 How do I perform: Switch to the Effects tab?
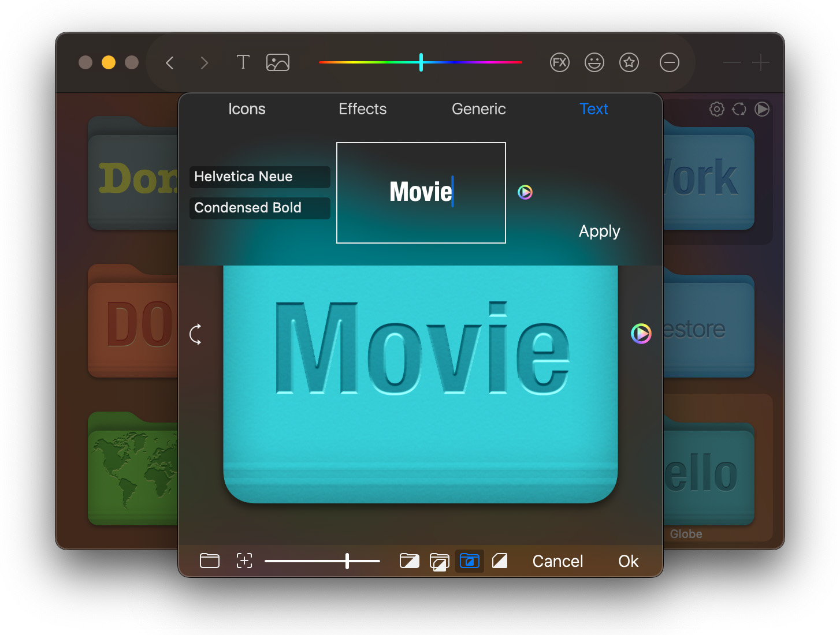coord(362,109)
